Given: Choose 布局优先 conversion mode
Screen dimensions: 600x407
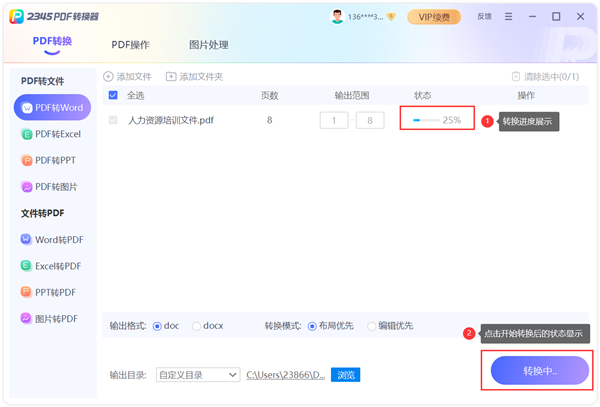Looking at the screenshot, I should click(312, 326).
